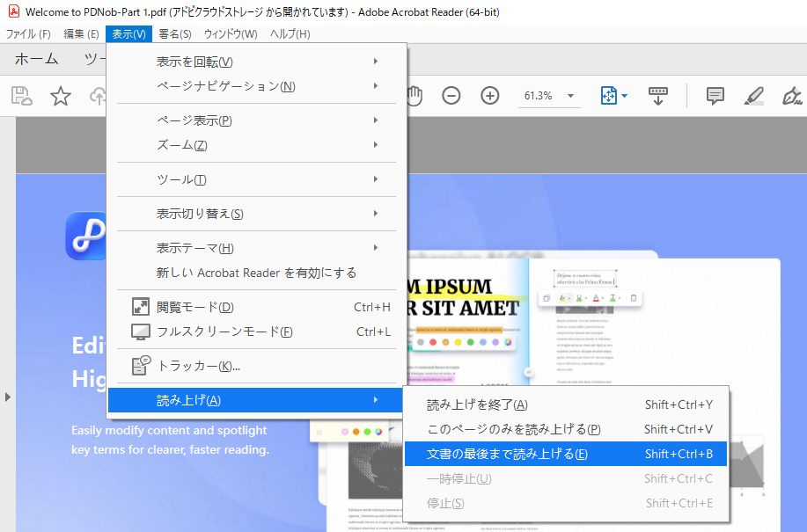Collapse the toolbar with the hide-toolbar icon

[657, 97]
